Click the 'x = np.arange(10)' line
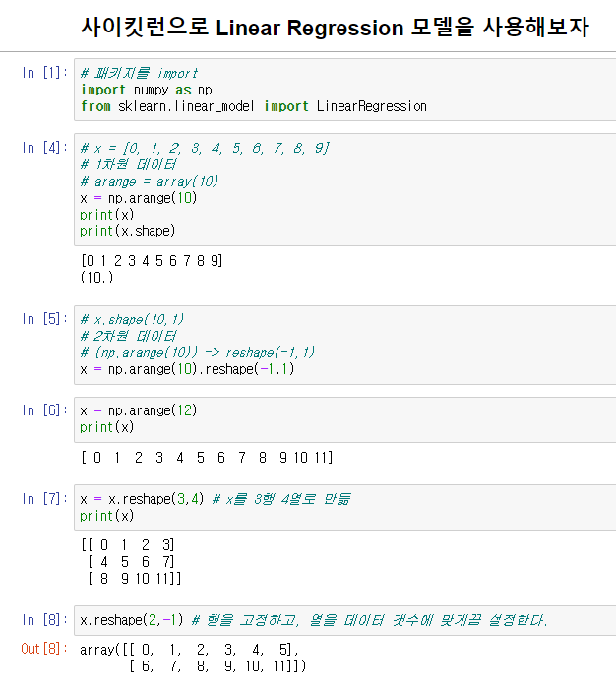The height and width of the screenshot is (692, 616). tap(139, 198)
